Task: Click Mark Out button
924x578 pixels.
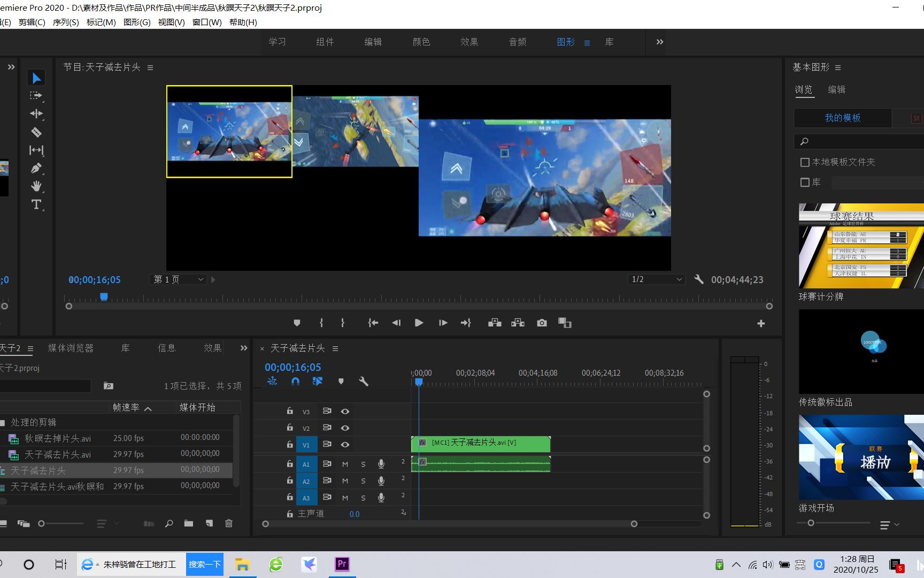Action: (343, 323)
